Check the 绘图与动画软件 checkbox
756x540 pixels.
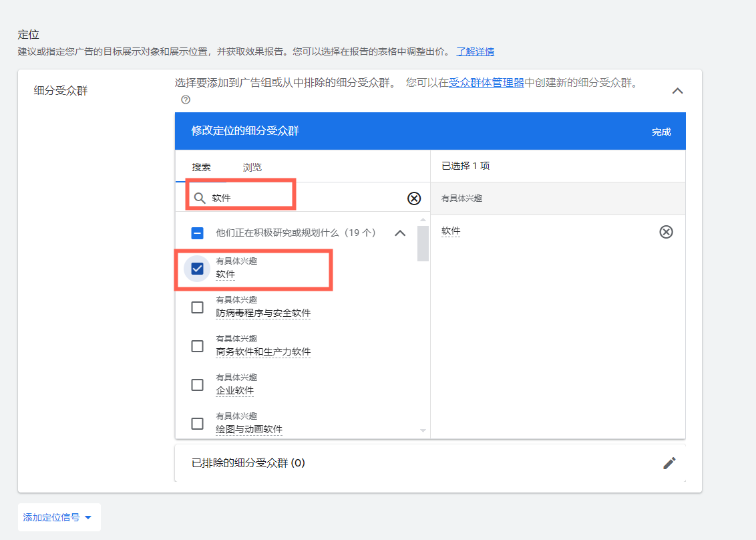point(197,423)
